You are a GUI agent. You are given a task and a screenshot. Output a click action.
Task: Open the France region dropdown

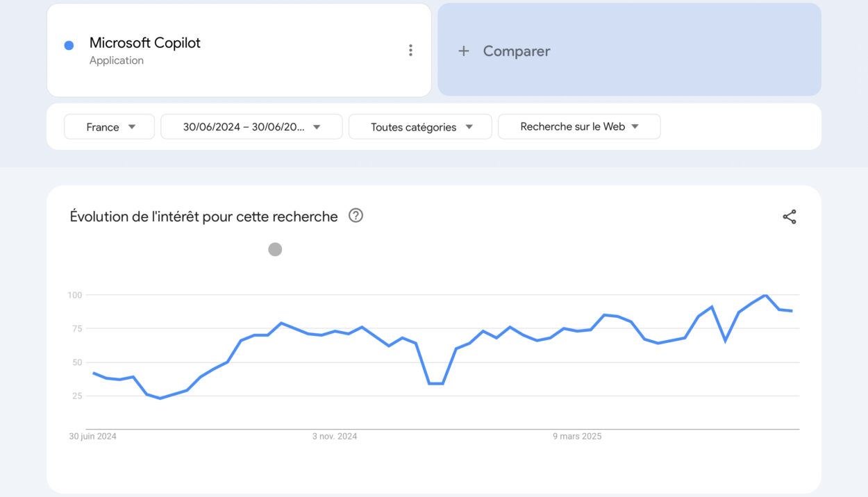point(109,127)
